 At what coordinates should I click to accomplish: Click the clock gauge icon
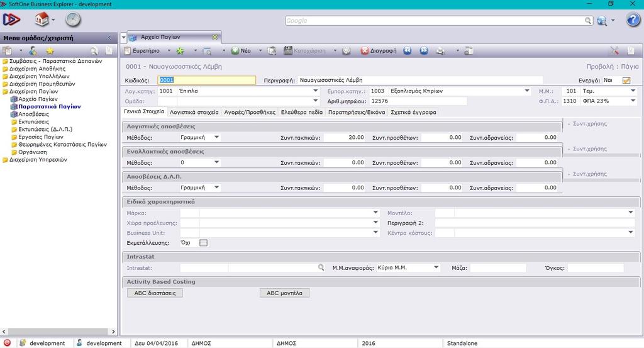pos(73,20)
